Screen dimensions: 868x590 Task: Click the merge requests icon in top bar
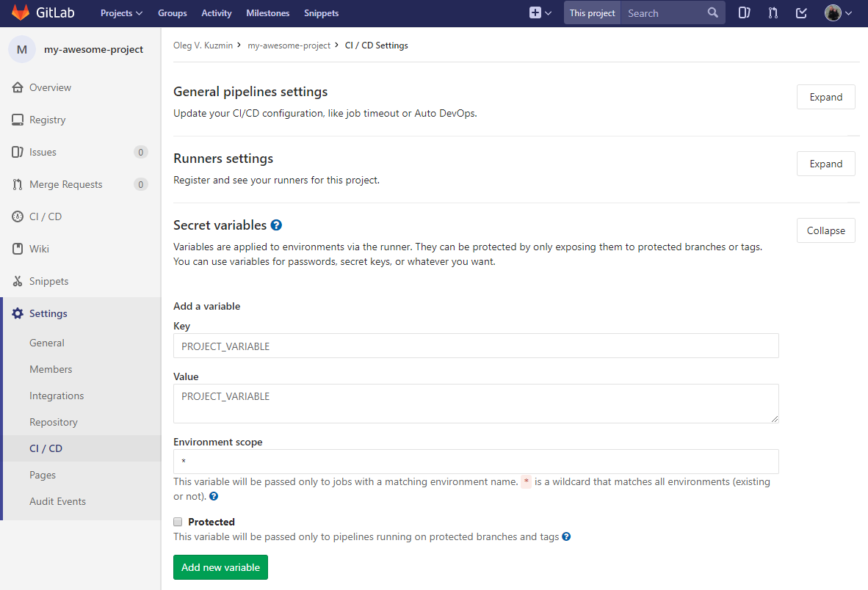[773, 12]
